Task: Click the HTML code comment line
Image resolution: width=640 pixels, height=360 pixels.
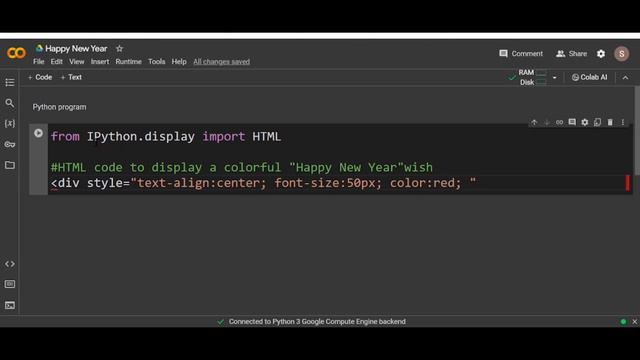Action: point(242,167)
